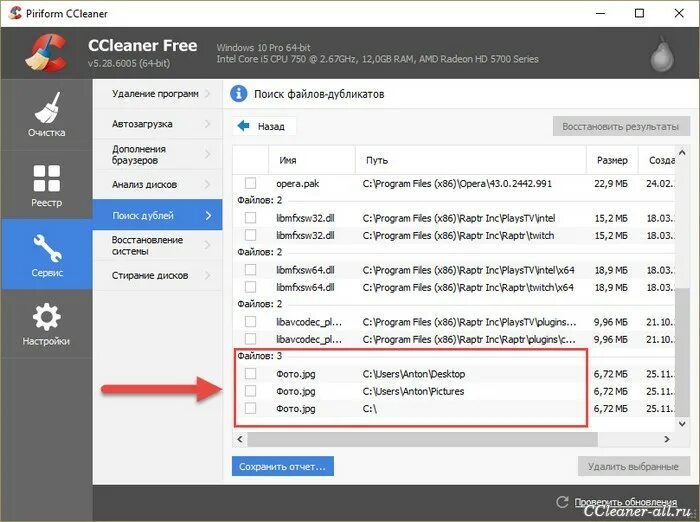Viewport: 700px width, 522px height.
Task: Sort by the Имя column header
Action: [x=312, y=160]
